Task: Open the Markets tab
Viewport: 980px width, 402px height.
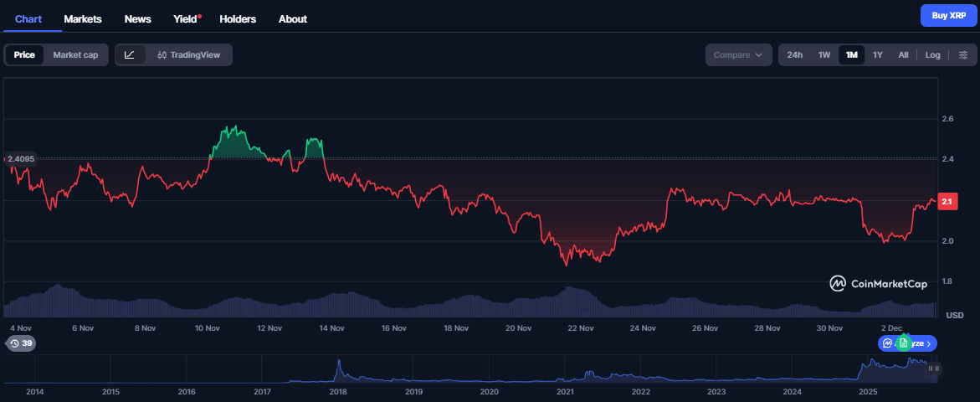Action: click(83, 18)
